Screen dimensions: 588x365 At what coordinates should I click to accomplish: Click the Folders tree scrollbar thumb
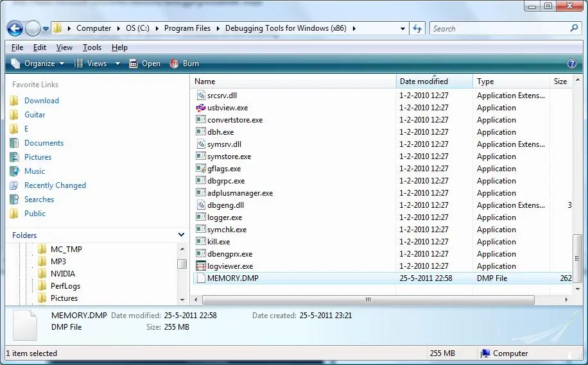coord(182,264)
